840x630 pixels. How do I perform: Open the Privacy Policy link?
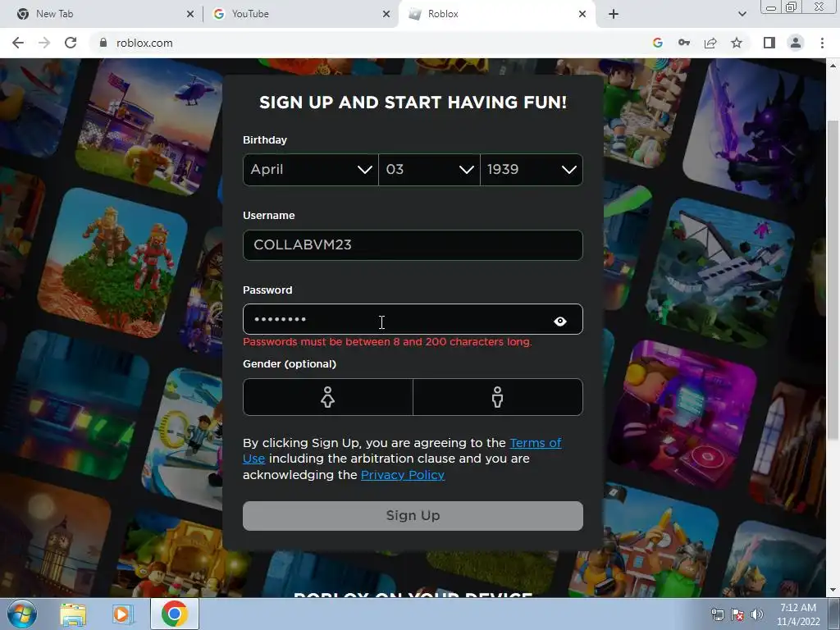pos(403,475)
